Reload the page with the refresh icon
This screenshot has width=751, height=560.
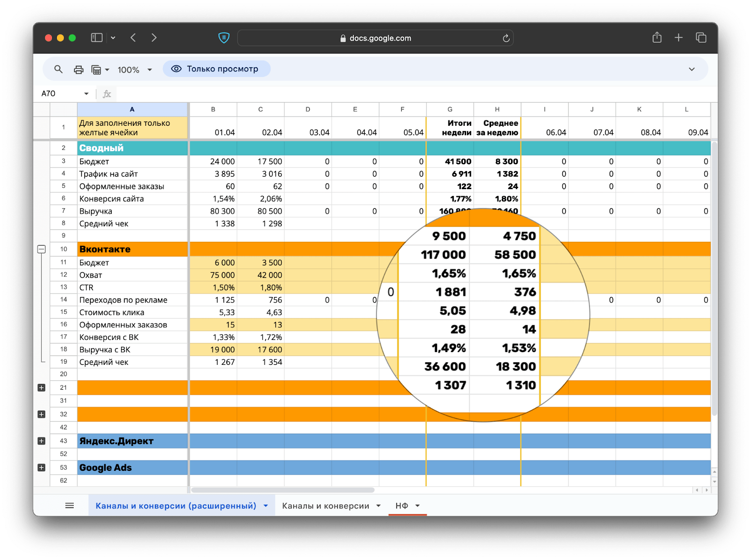(x=506, y=38)
